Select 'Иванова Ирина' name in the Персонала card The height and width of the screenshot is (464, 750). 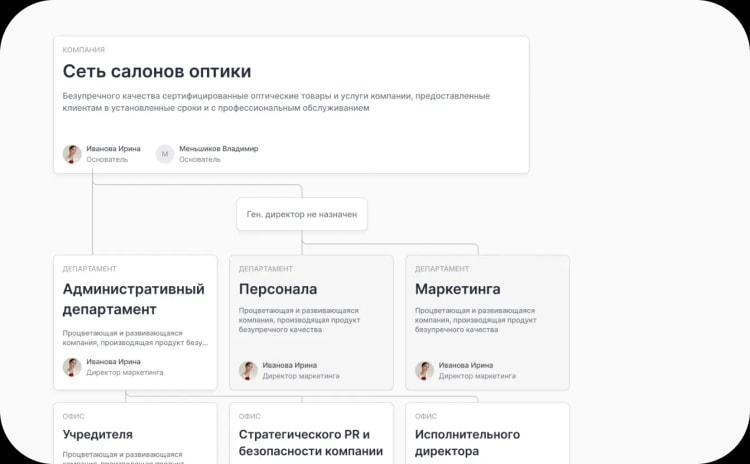(x=289, y=365)
